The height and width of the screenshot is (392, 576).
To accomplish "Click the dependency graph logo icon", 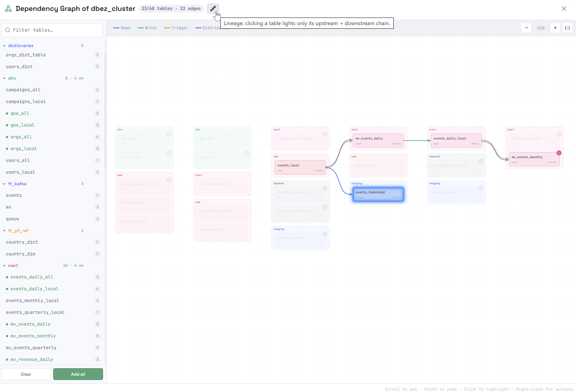I will pyautogui.click(x=8, y=9).
